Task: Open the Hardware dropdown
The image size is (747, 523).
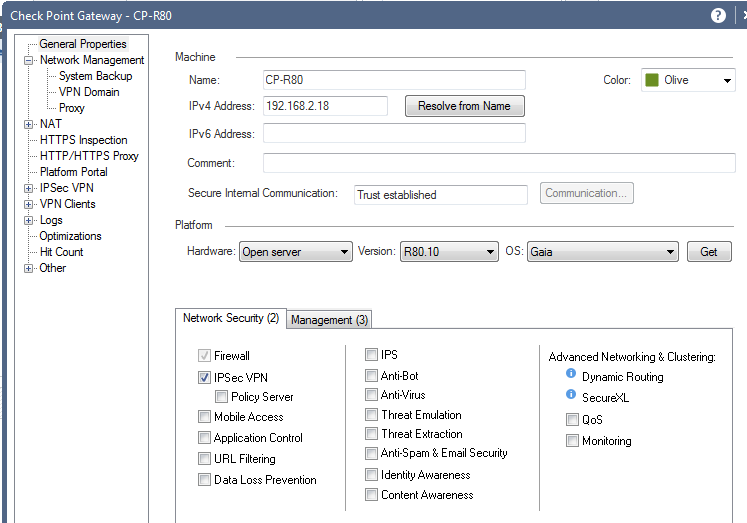Action: click(x=295, y=251)
